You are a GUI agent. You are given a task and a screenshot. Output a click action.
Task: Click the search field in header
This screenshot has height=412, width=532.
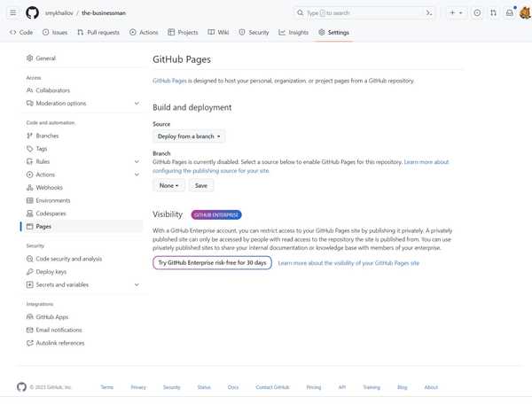364,13
